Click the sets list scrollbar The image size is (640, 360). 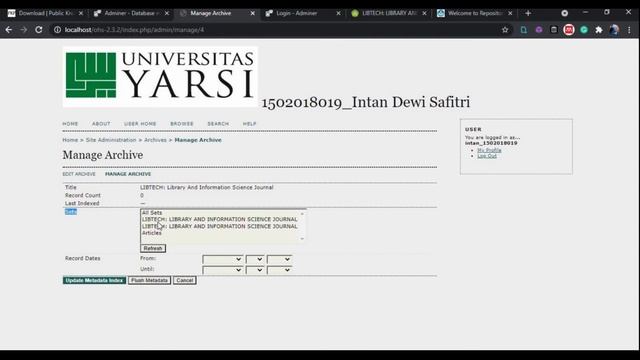click(x=302, y=226)
